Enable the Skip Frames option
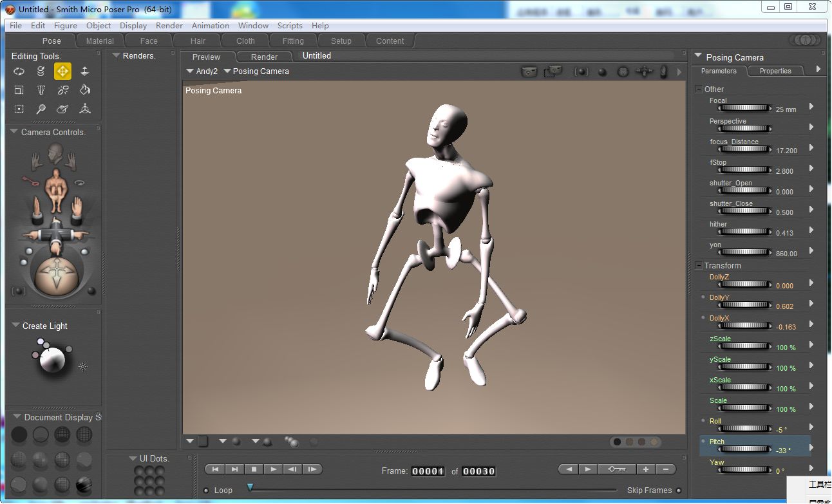The width and height of the screenshot is (832, 504). (x=679, y=490)
